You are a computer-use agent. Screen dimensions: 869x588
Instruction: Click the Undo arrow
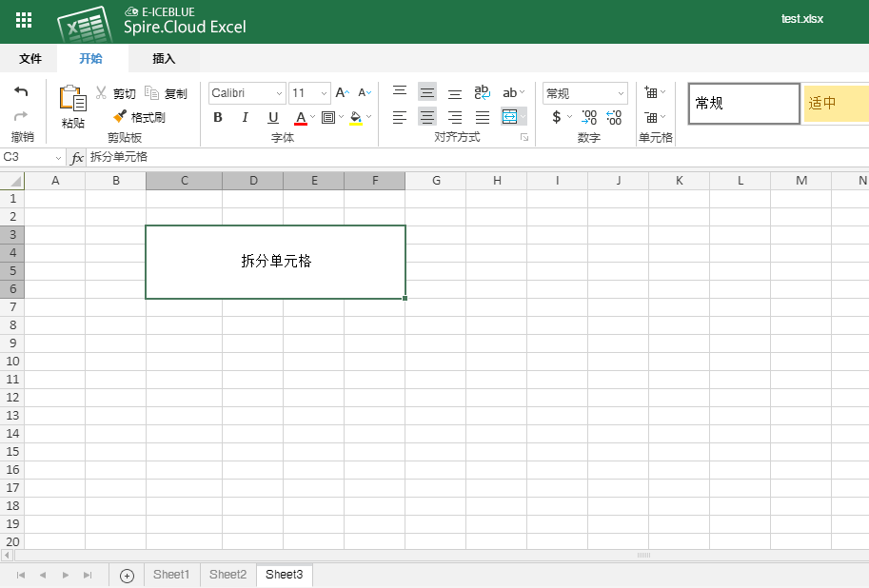point(21,88)
